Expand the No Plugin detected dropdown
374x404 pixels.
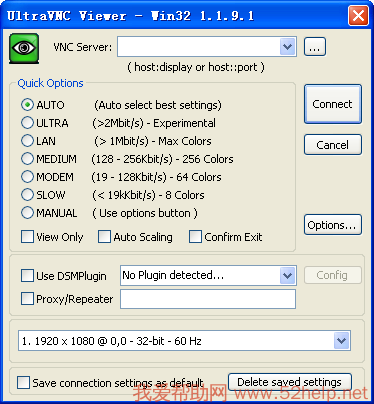tap(288, 276)
